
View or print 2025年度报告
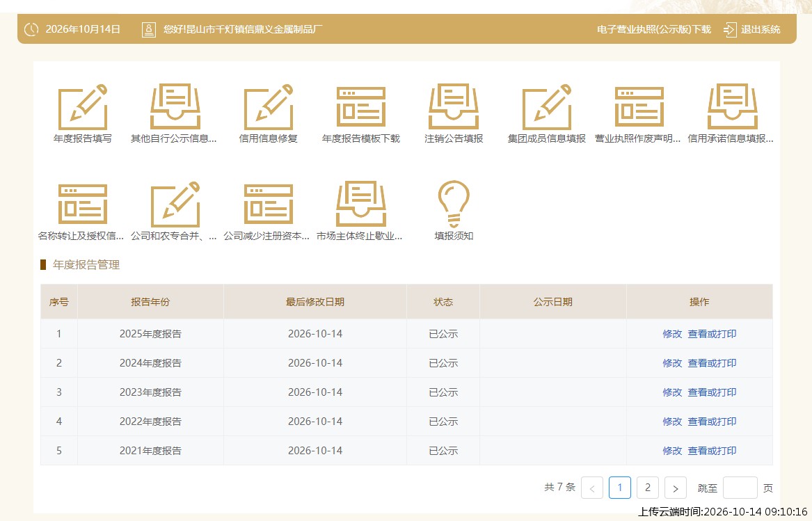712,334
